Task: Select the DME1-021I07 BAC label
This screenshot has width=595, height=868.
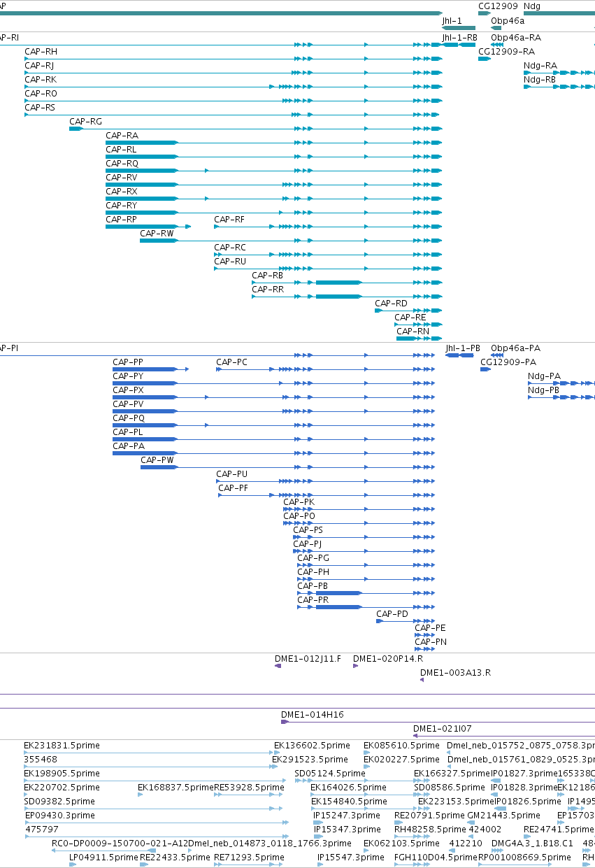Action: (443, 729)
